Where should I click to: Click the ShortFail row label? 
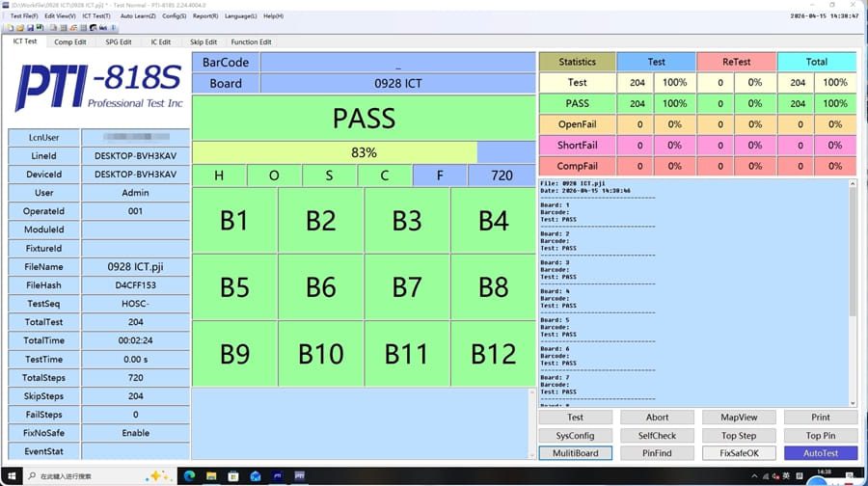(578, 145)
